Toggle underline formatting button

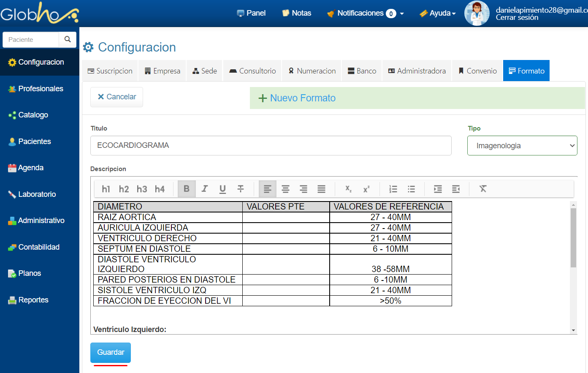pyautogui.click(x=222, y=189)
